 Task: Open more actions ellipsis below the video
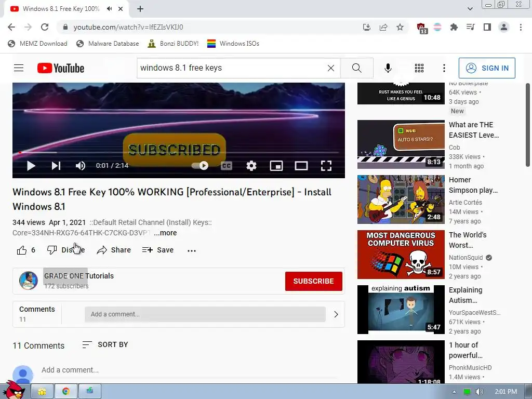(192, 251)
